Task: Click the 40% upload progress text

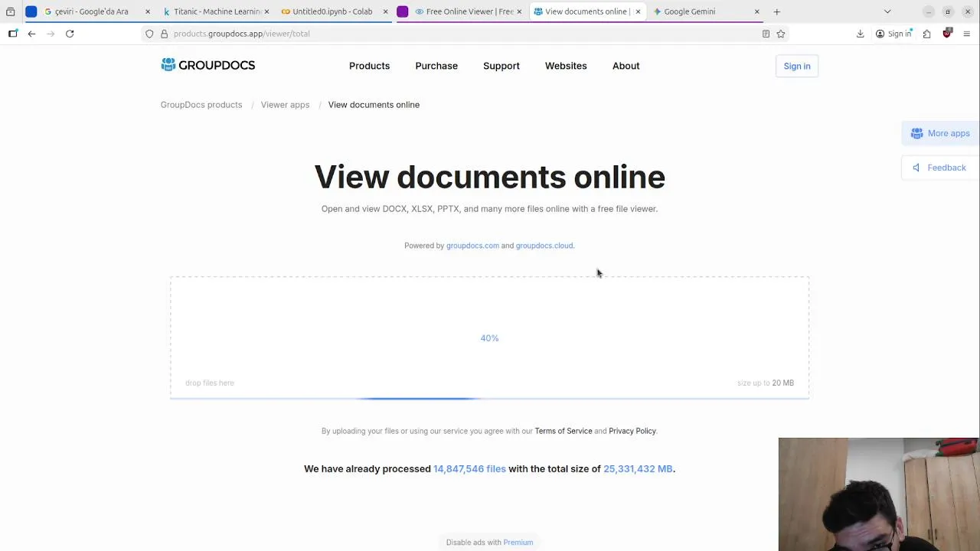Action: point(489,338)
